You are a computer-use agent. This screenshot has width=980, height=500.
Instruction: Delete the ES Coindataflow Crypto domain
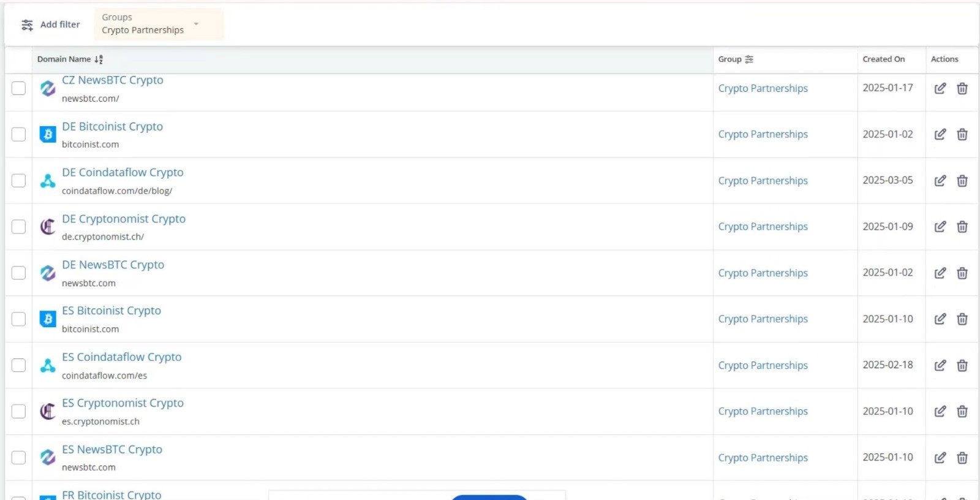[x=962, y=365]
